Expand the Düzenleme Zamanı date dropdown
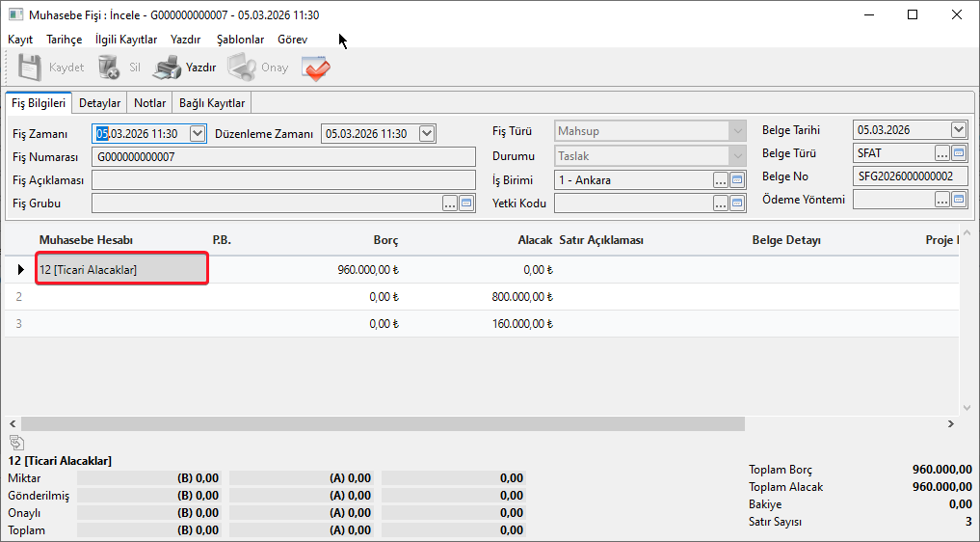980x542 pixels. coord(428,134)
